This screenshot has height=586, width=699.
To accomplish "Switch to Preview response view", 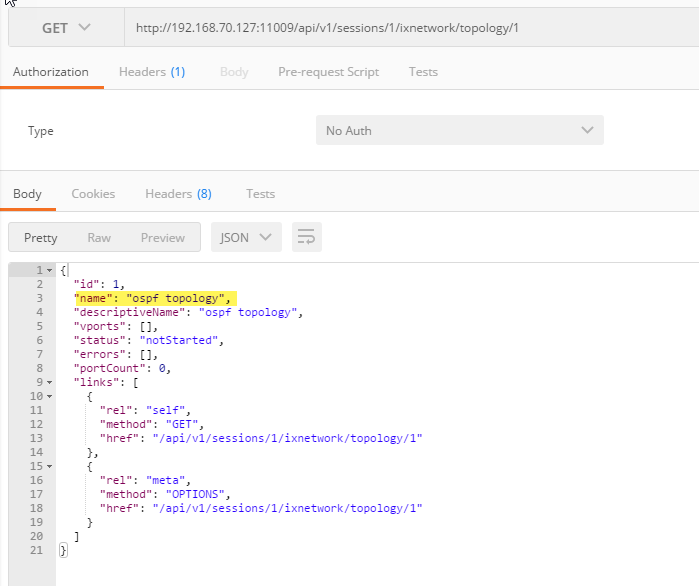I will point(162,237).
